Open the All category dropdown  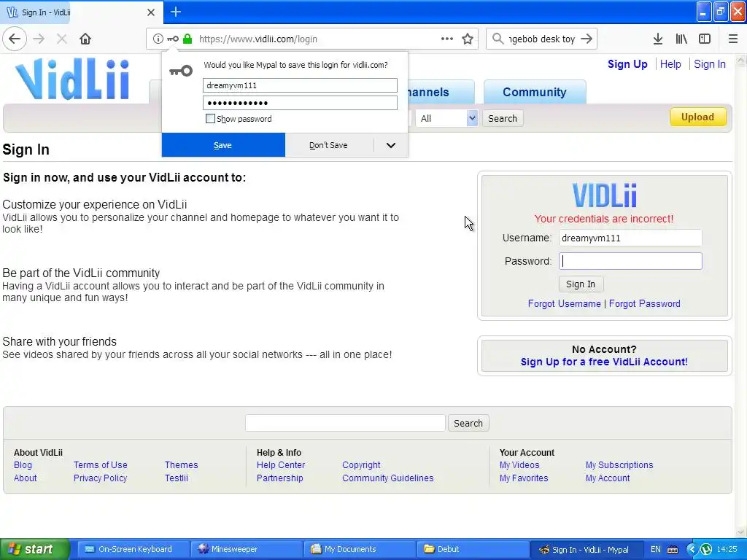(x=446, y=118)
